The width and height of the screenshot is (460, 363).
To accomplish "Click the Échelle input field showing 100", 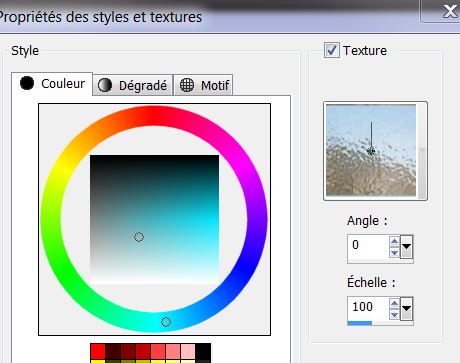I will pyautogui.click(x=368, y=308).
